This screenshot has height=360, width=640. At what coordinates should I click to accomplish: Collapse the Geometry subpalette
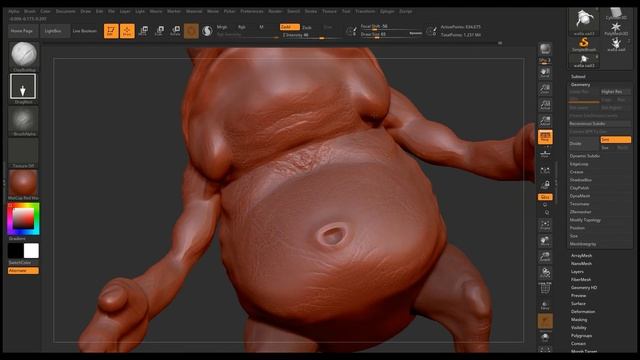click(580, 84)
